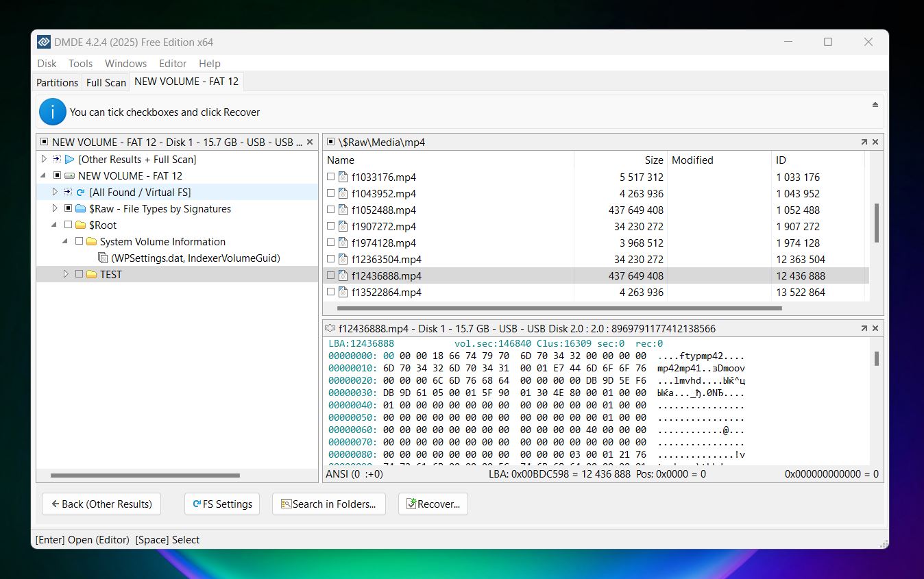
Task: Tick the checkbox for f13522864.mp4
Action: tap(331, 292)
